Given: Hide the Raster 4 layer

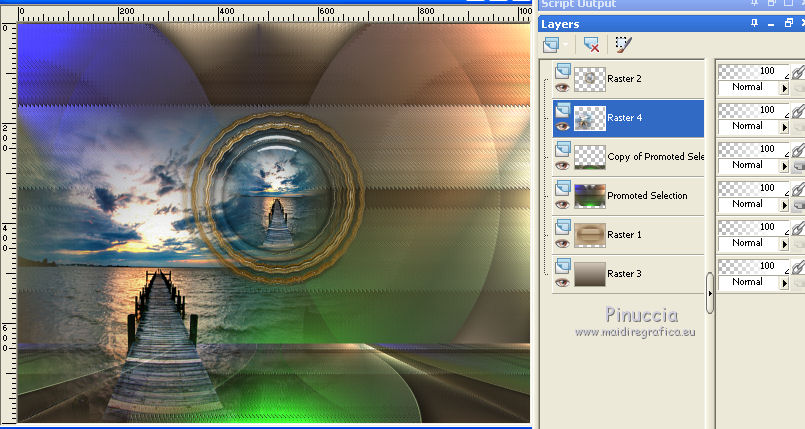Looking at the screenshot, I should [x=563, y=126].
